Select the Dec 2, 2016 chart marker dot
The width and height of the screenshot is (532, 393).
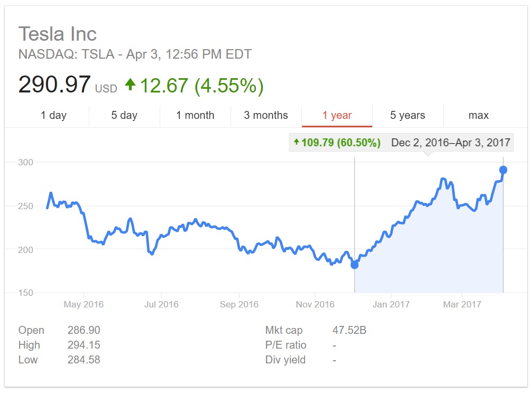(x=354, y=265)
